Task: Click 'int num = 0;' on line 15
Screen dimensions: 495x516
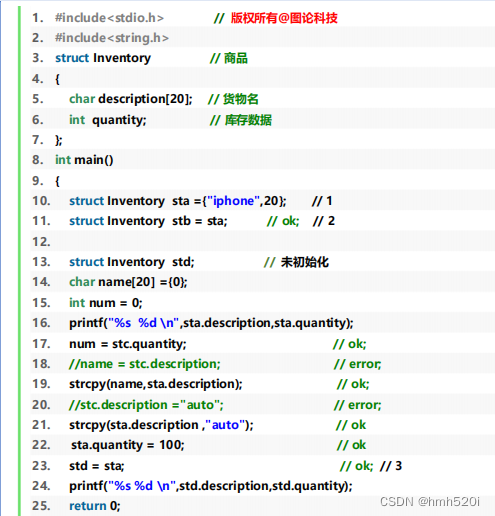Action: tap(106, 303)
